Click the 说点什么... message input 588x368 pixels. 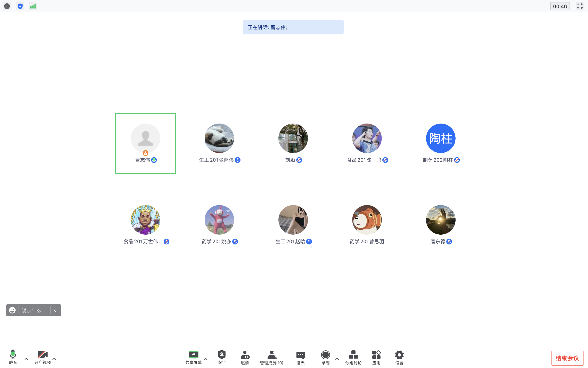[x=34, y=310]
